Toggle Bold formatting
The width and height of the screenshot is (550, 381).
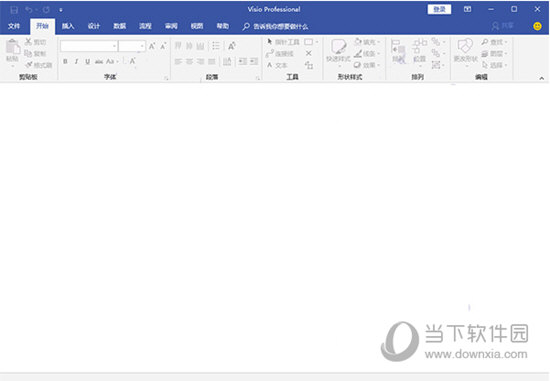click(x=65, y=61)
